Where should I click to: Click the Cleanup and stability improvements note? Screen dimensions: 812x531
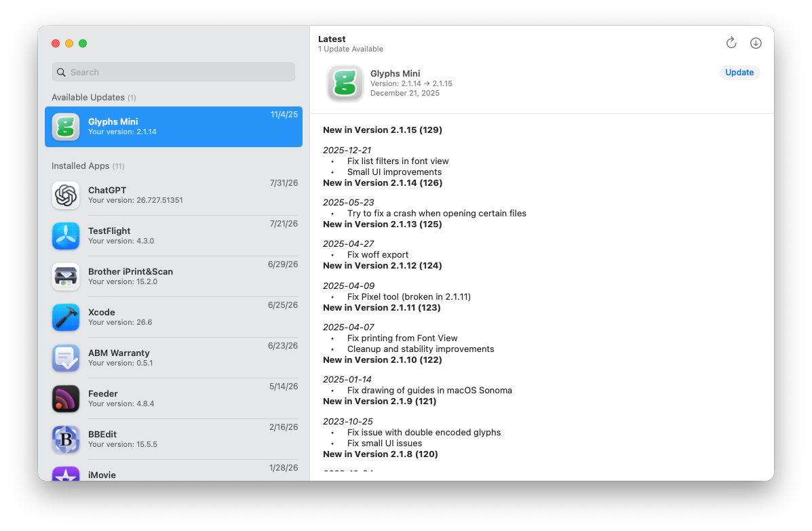click(421, 349)
